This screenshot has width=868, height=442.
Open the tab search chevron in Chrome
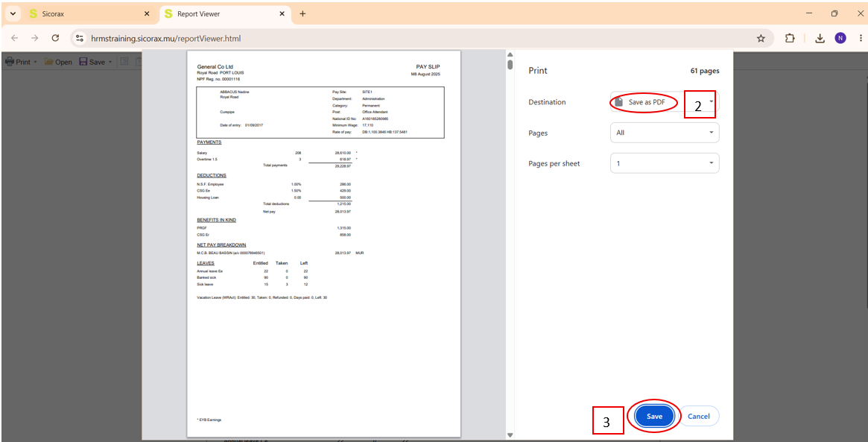coord(13,14)
